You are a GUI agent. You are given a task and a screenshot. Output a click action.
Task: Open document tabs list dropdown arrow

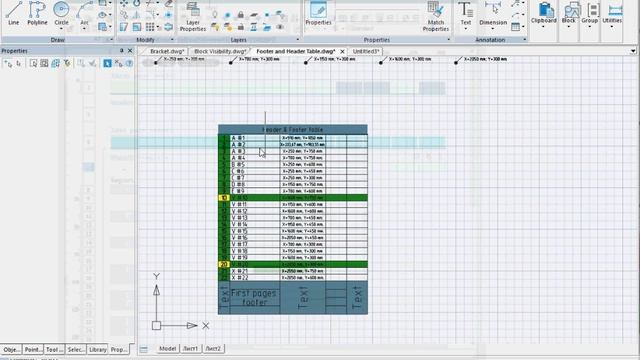pyautogui.click(x=633, y=51)
